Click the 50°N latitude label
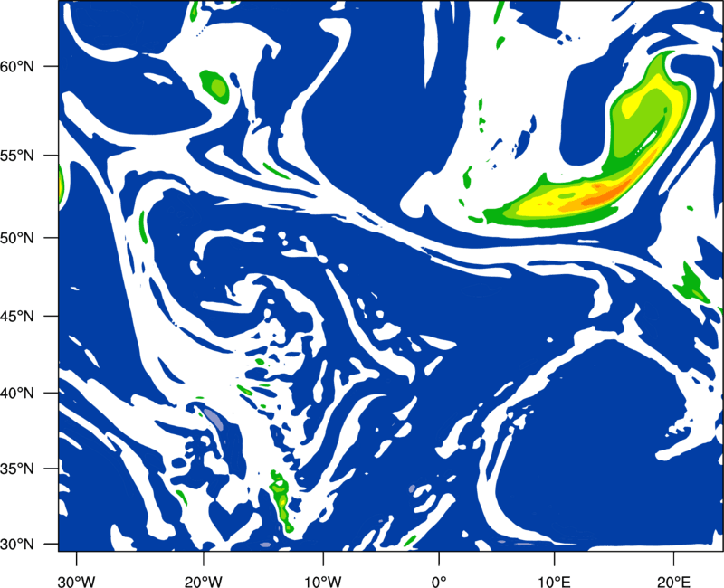 click(x=17, y=238)
